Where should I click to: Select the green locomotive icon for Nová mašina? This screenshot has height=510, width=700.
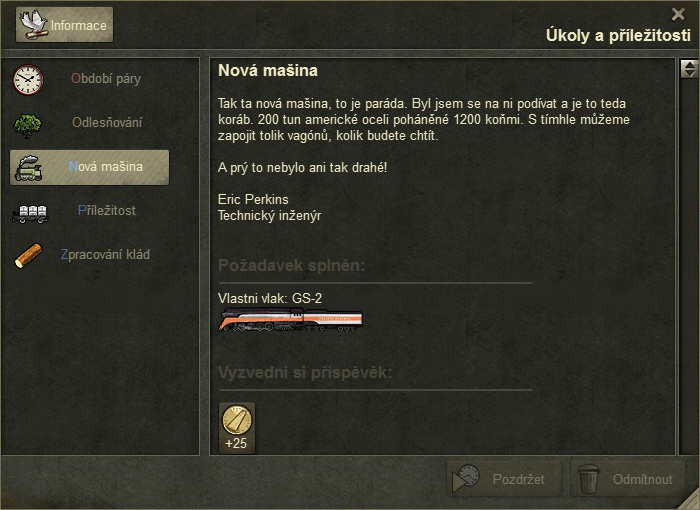28,168
